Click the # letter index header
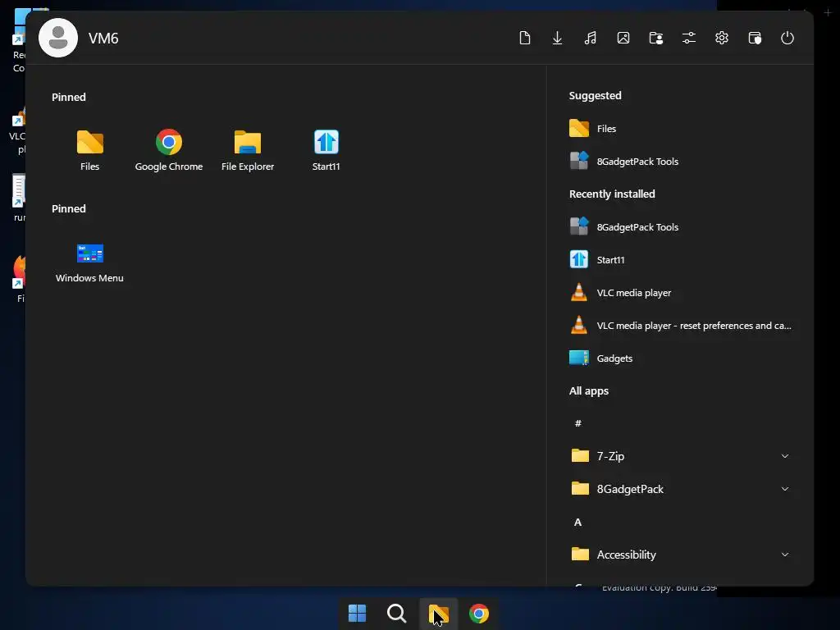Screen dimensions: 840x630 coord(578,423)
